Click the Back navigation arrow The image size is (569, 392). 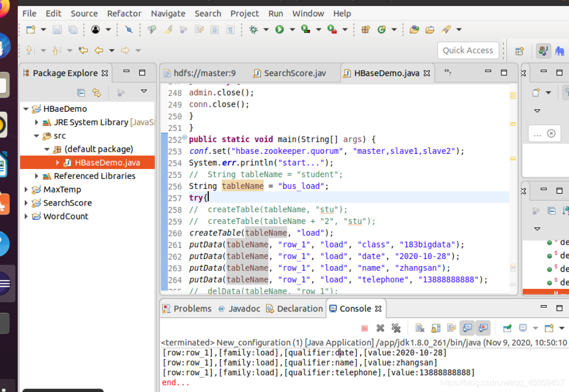click(99, 50)
